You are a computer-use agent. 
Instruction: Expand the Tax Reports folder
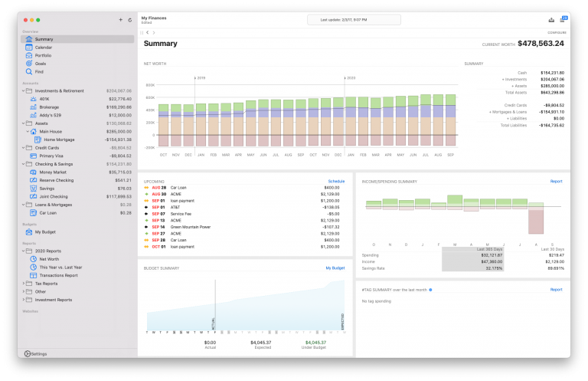(x=23, y=284)
